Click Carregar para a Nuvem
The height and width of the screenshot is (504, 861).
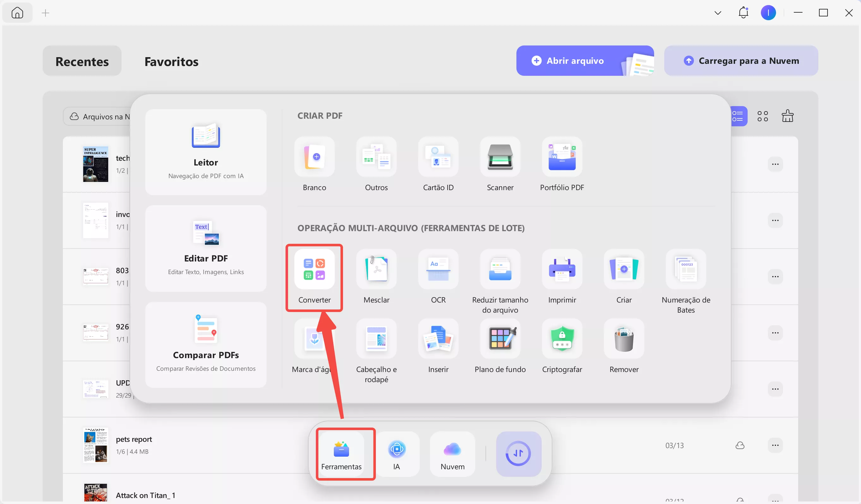pyautogui.click(x=741, y=61)
